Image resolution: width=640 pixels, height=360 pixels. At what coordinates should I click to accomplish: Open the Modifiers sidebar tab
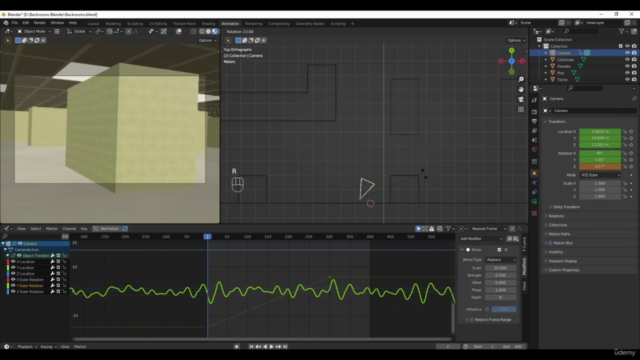[x=525, y=267]
